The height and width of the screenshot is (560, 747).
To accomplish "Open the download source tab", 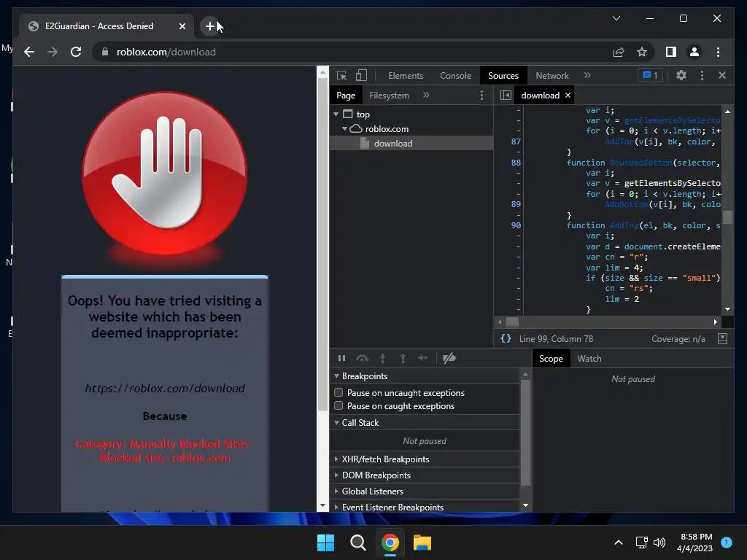I will [541, 96].
